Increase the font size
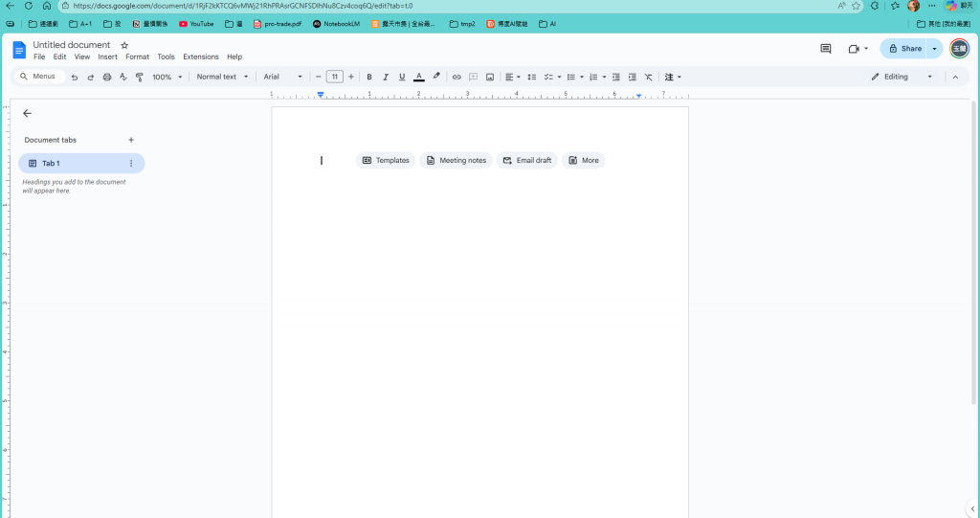 [x=351, y=77]
